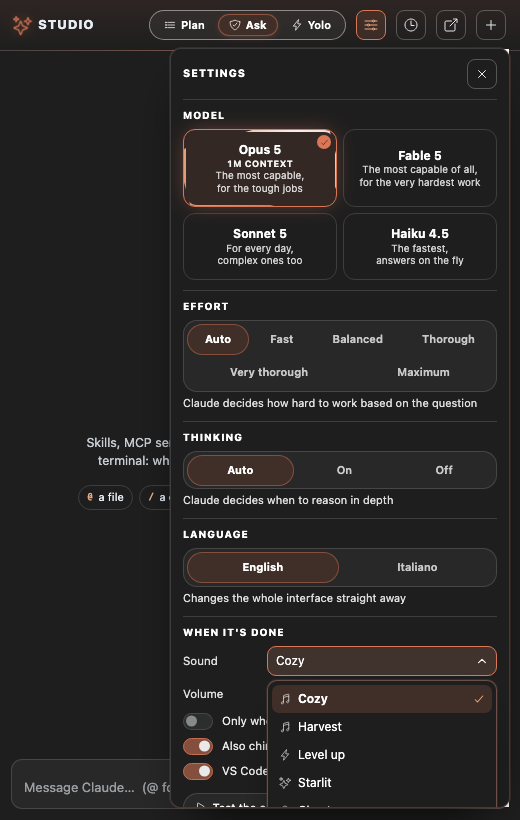
Task: Click the sliders settings icon in the toolbar
Action: click(371, 25)
